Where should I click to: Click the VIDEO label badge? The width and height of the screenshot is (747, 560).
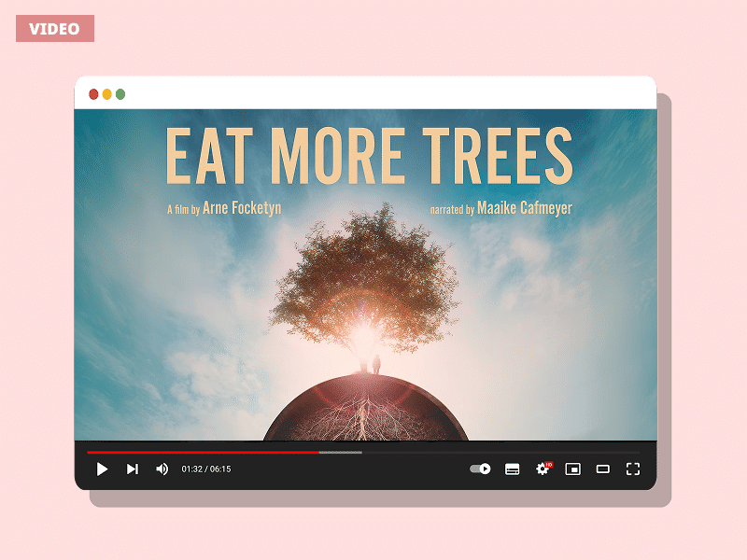pos(55,29)
